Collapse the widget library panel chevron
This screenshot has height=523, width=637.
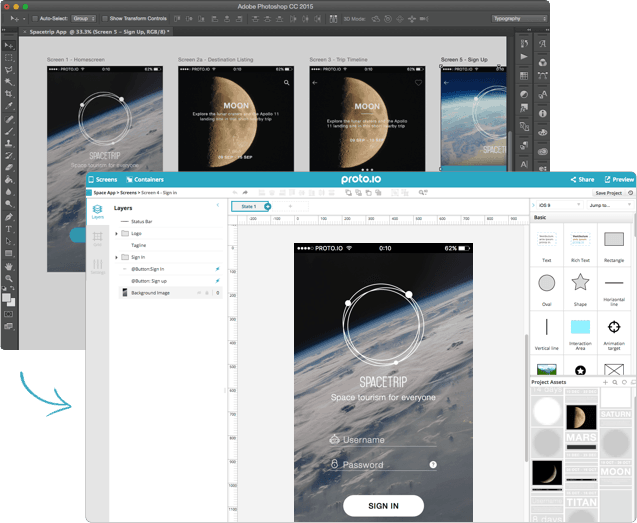(x=533, y=205)
